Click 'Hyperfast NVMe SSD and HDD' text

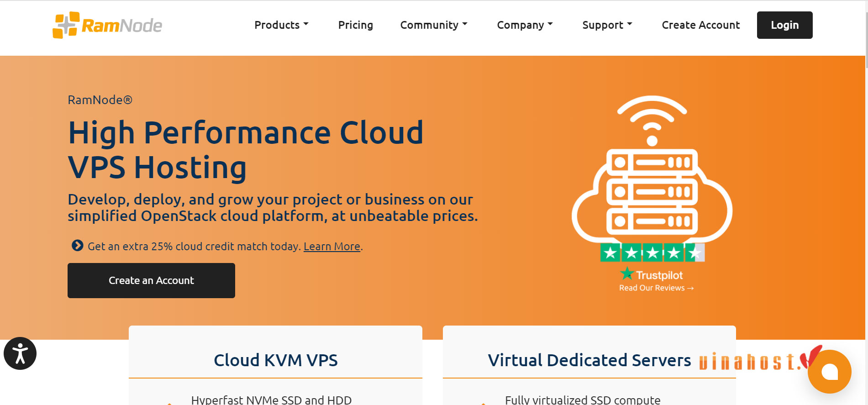point(271,400)
